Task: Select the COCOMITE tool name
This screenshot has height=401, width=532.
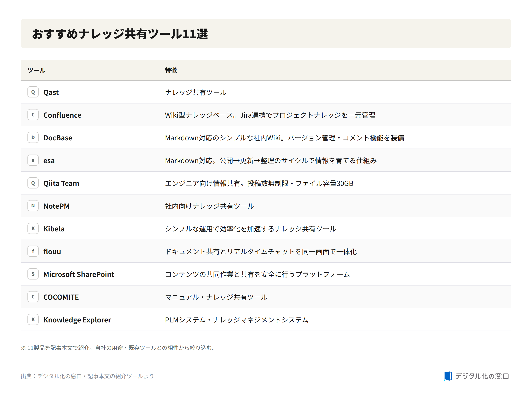Action: click(x=61, y=297)
